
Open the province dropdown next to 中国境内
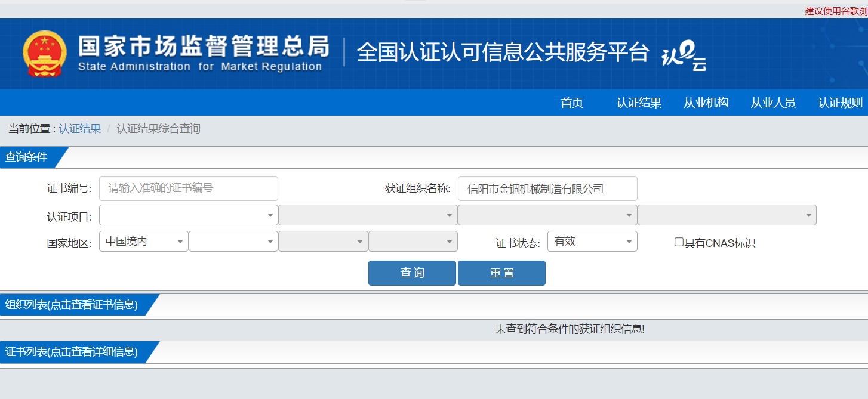point(233,242)
